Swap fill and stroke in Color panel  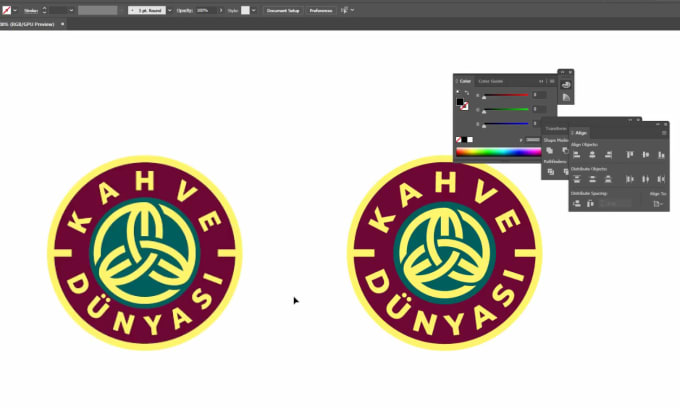[x=467, y=92]
